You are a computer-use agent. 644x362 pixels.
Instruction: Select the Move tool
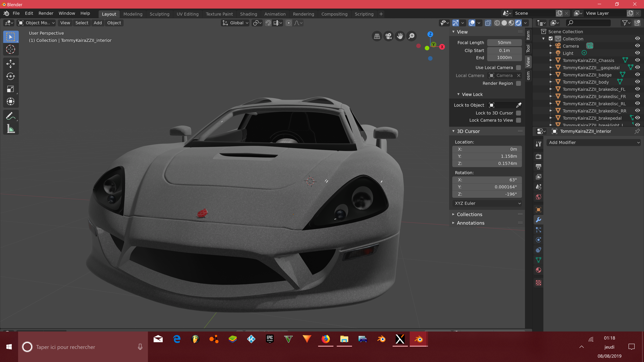click(11, 64)
